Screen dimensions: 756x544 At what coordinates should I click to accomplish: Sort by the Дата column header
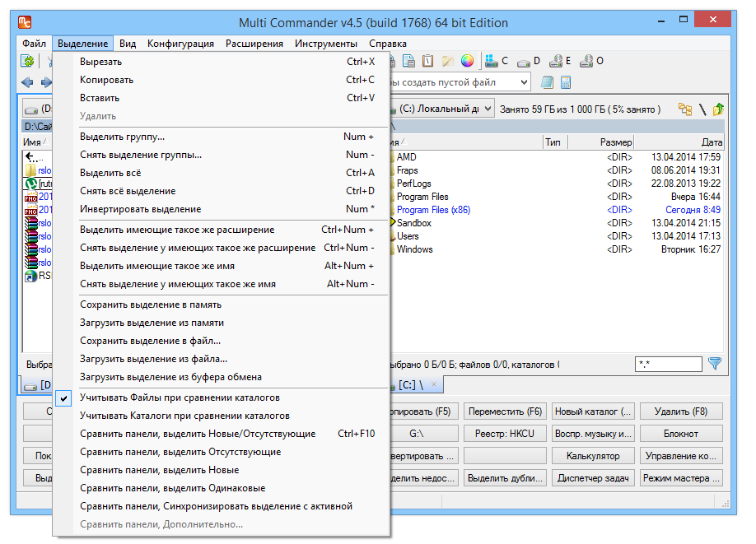(x=679, y=142)
